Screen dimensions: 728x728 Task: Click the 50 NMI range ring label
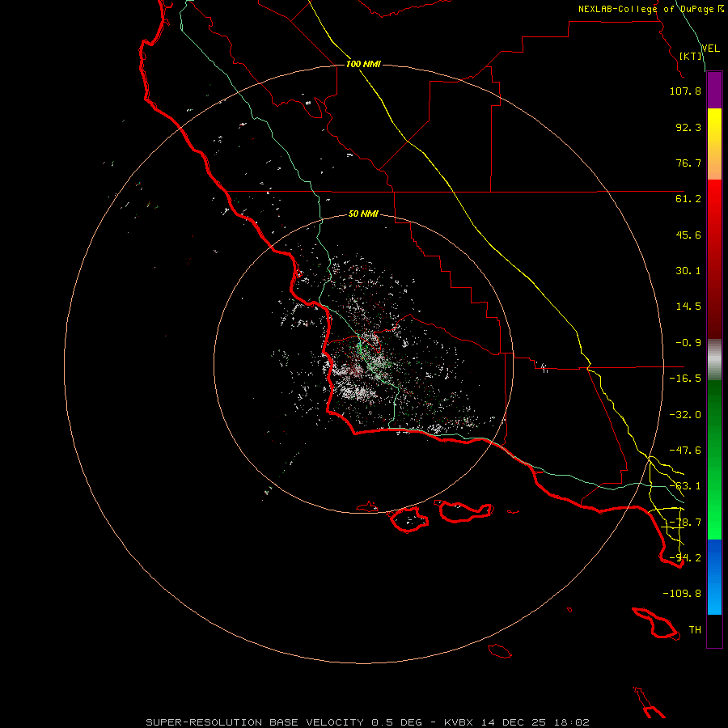[x=363, y=214]
